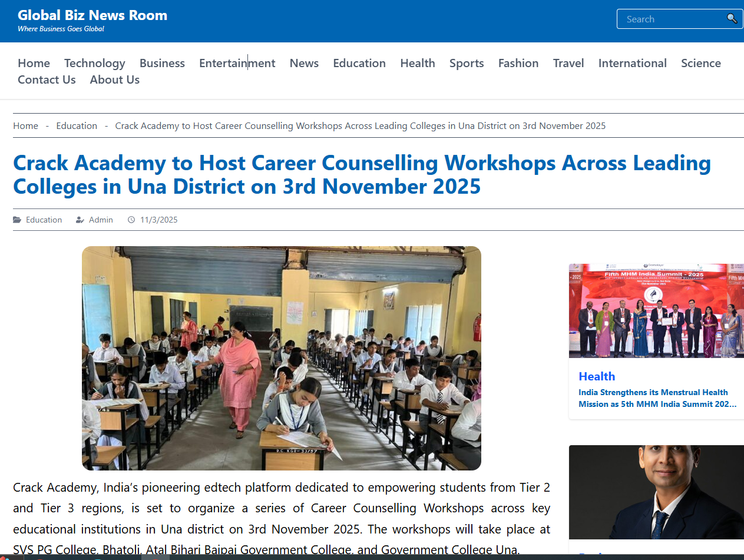Open the Admin author link
Screen dimensions: 744x560
(101, 220)
